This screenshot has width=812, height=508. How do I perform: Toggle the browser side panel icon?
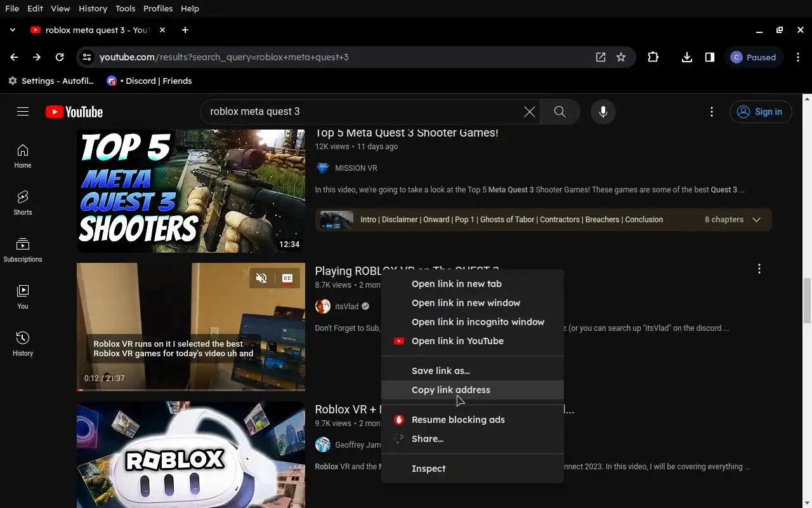tap(710, 57)
